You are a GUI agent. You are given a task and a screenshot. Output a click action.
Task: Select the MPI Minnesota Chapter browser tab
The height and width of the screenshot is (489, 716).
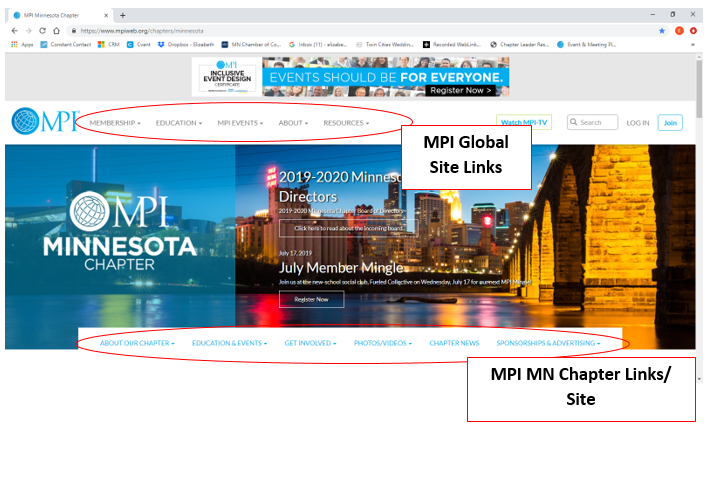(x=59, y=15)
